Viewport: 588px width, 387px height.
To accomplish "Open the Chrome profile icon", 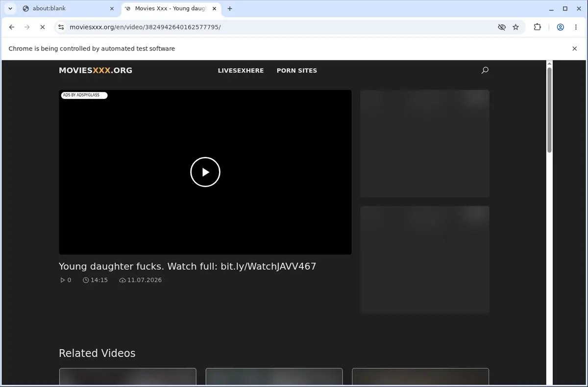I will (x=560, y=27).
